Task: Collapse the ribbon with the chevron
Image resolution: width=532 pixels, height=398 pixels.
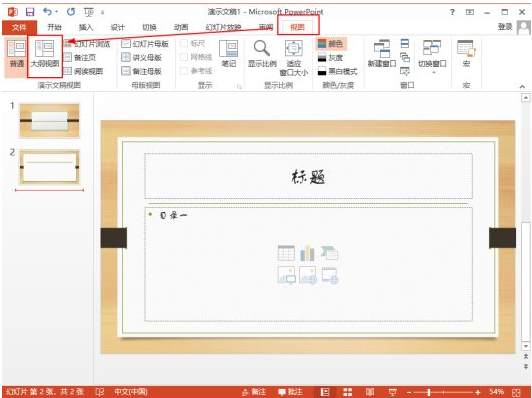Action: [x=522, y=87]
